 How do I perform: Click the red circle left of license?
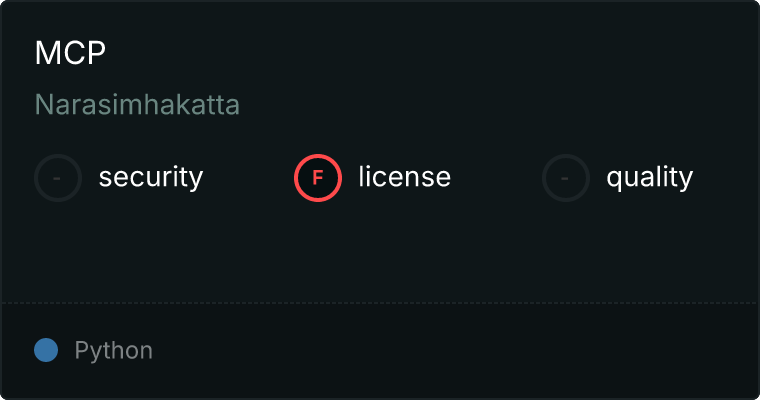click(318, 178)
